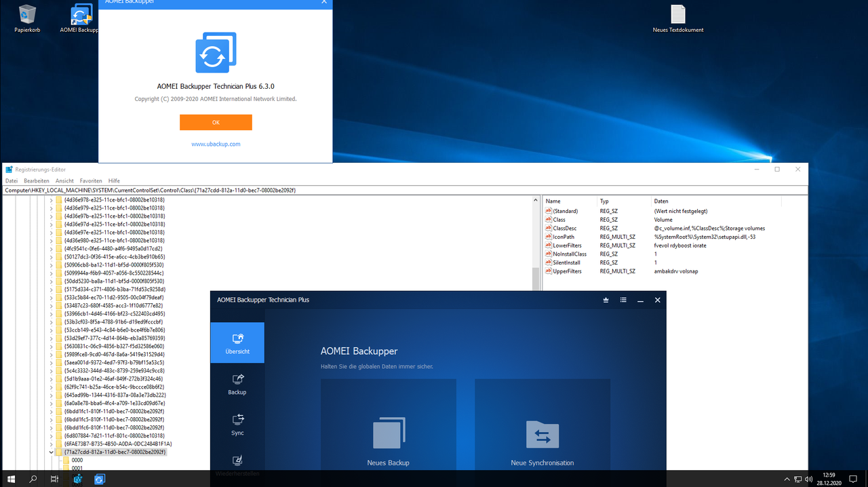Open the Papierkorb desktop icon
The width and height of the screenshot is (868, 487).
point(27,18)
